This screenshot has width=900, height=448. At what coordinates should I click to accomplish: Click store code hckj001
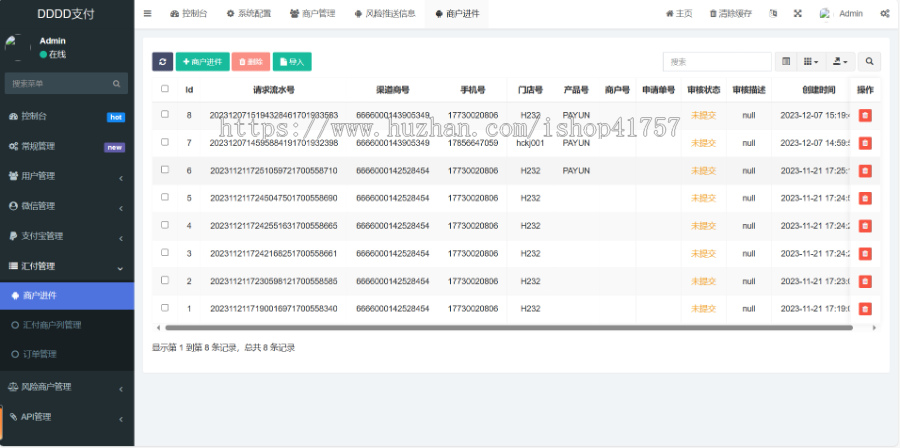[530, 143]
